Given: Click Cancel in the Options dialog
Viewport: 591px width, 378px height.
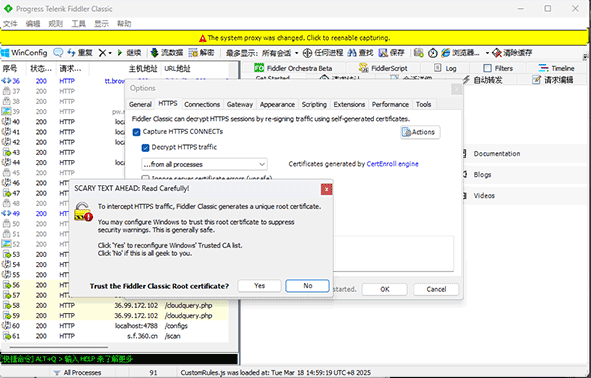Looking at the screenshot, I should [x=436, y=289].
